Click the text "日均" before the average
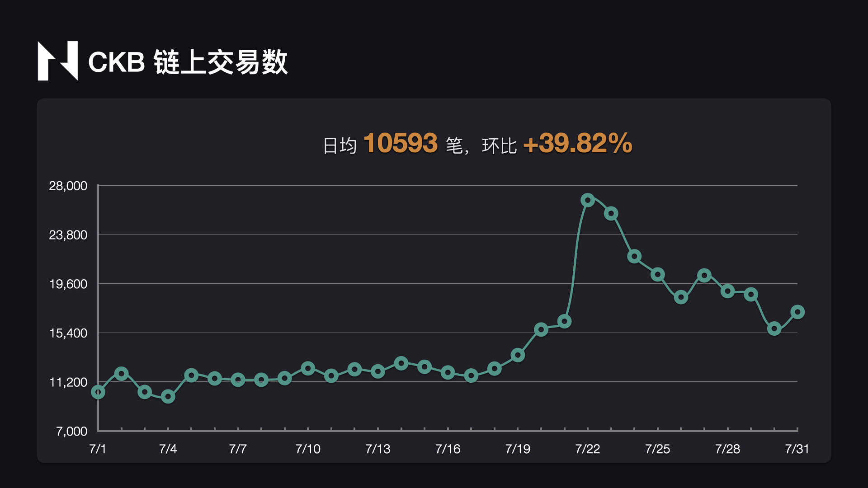Image resolution: width=868 pixels, height=488 pixels. tap(340, 146)
